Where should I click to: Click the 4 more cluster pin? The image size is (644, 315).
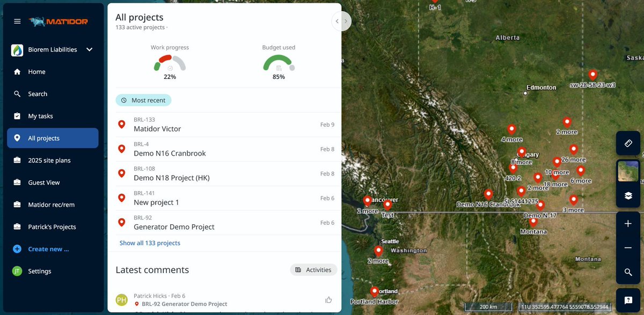[x=511, y=130]
